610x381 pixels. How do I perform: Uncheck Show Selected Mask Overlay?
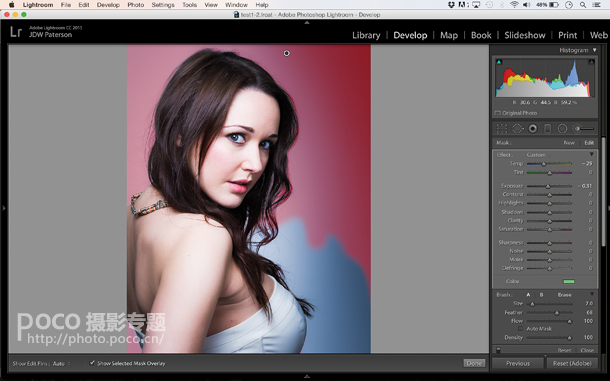click(92, 363)
